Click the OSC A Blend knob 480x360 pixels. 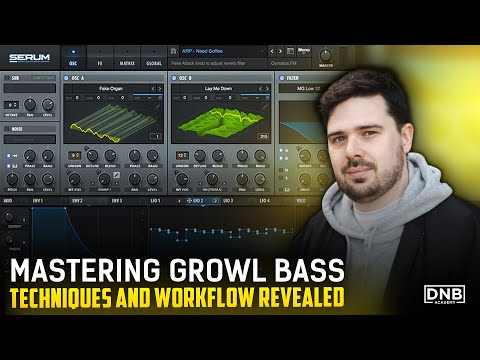point(110,155)
